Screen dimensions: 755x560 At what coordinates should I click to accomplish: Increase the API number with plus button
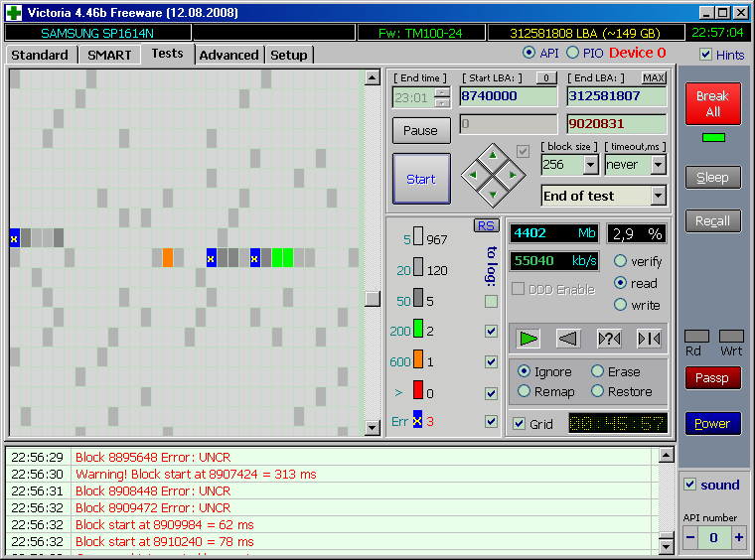pyautogui.click(x=739, y=537)
